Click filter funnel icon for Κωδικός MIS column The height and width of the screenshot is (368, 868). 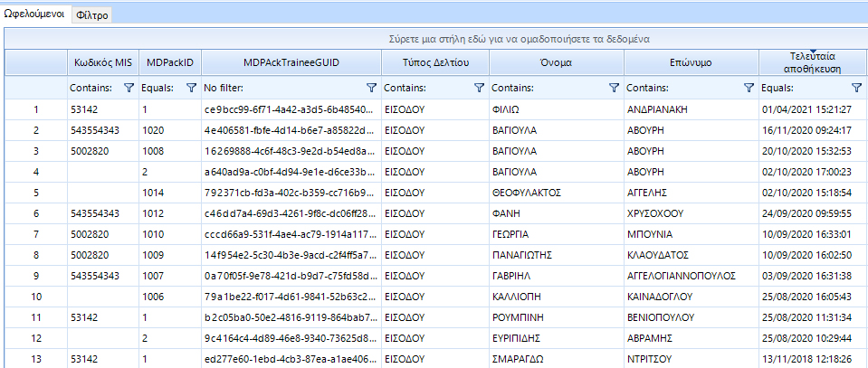(x=128, y=88)
